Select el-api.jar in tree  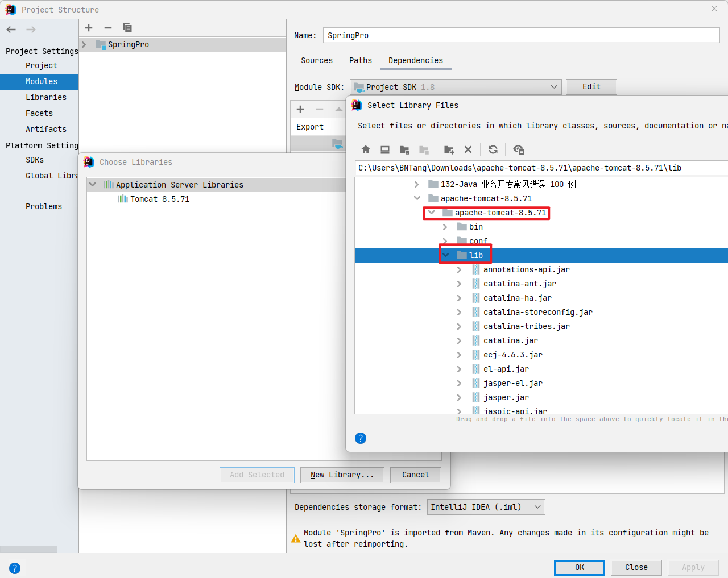click(506, 369)
